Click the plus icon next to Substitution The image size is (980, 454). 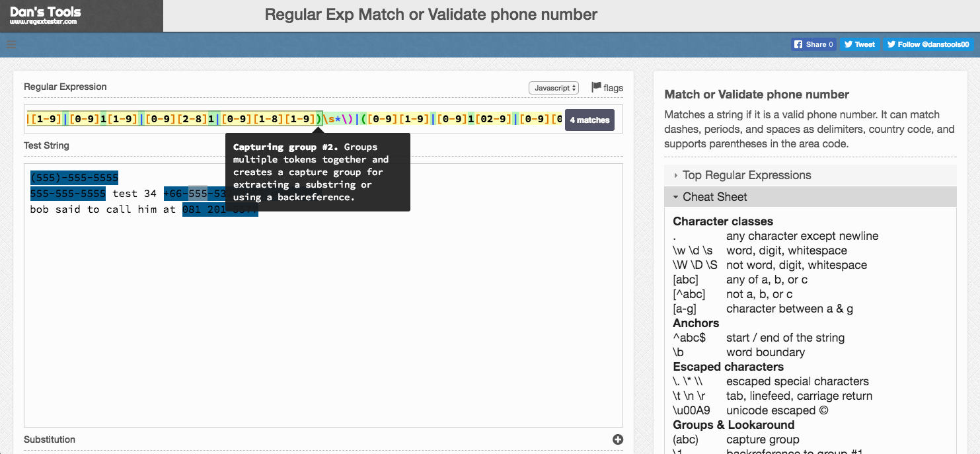tap(617, 439)
